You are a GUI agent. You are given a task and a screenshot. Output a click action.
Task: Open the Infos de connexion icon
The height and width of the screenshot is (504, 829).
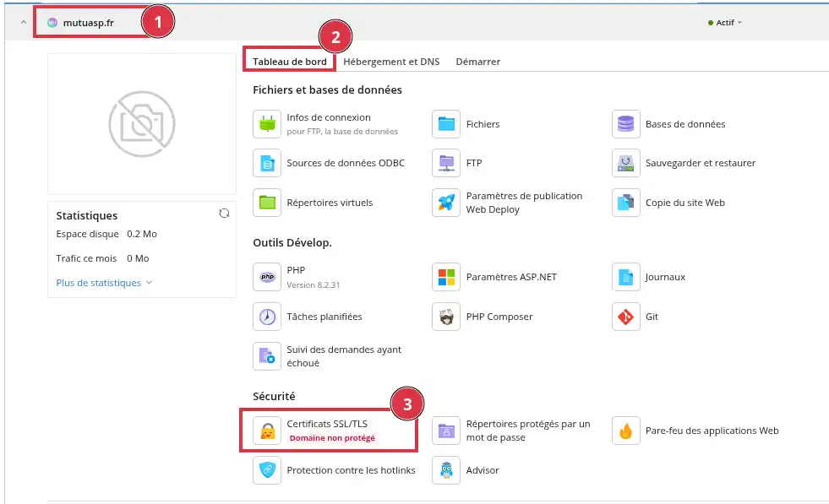coord(267,124)
